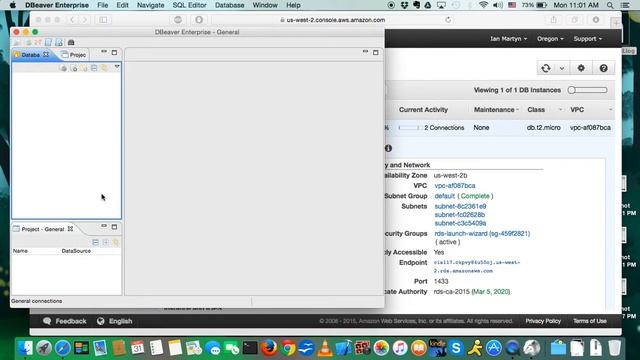Adjust the DB Instances view slider
The width and height of the screenshot is (640, 360).
click(x=587, y=90)
